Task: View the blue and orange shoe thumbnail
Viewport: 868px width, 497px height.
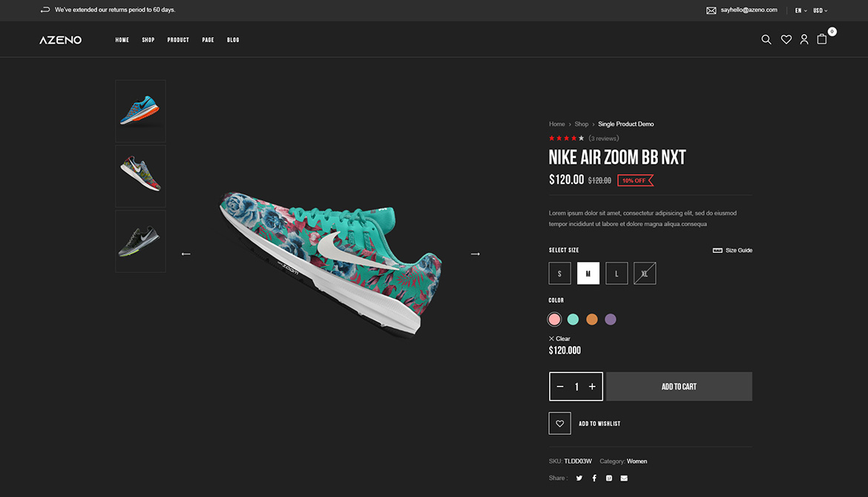Action: (141, 111)
